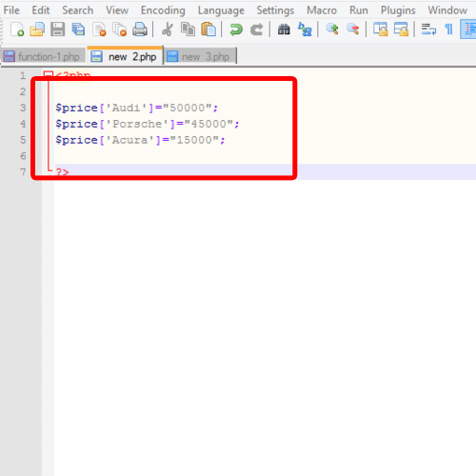This screenshot has width=476, height=476.
Task: Click the Copy icon
Action: (x=188, y=30)
